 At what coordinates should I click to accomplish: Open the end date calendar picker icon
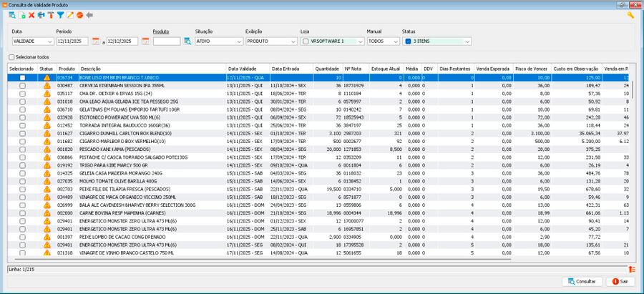pyautogui.click(x=145, y=41)
